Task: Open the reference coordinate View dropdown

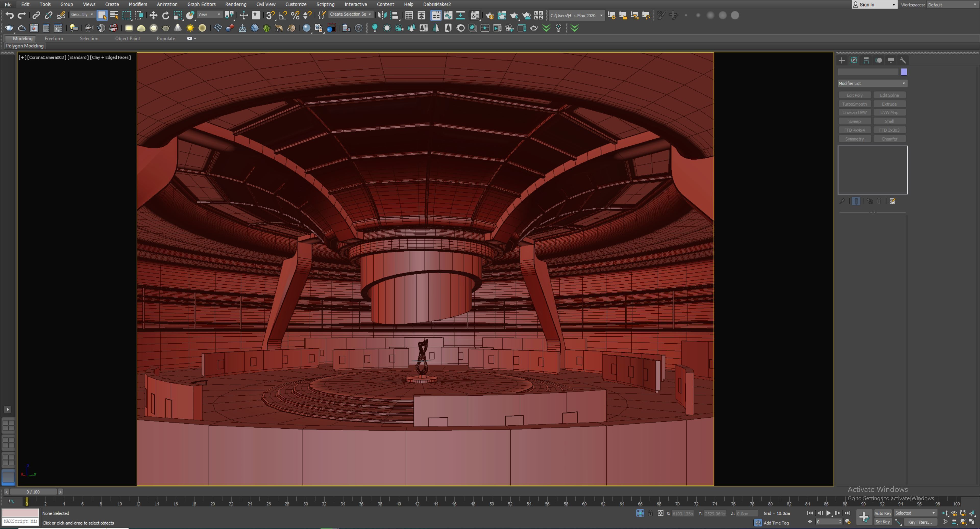Action: pyautogui.click(x=209, y=15)
